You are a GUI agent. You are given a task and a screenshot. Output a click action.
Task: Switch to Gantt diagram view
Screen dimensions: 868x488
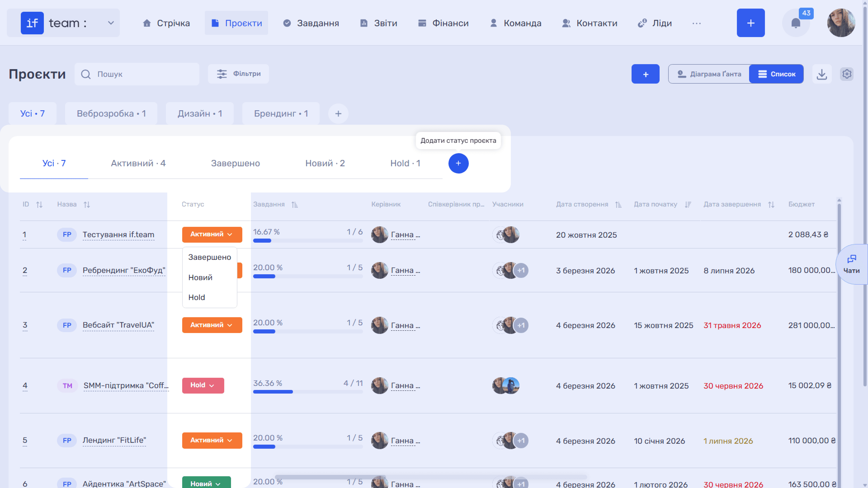(x=709, y=74)
